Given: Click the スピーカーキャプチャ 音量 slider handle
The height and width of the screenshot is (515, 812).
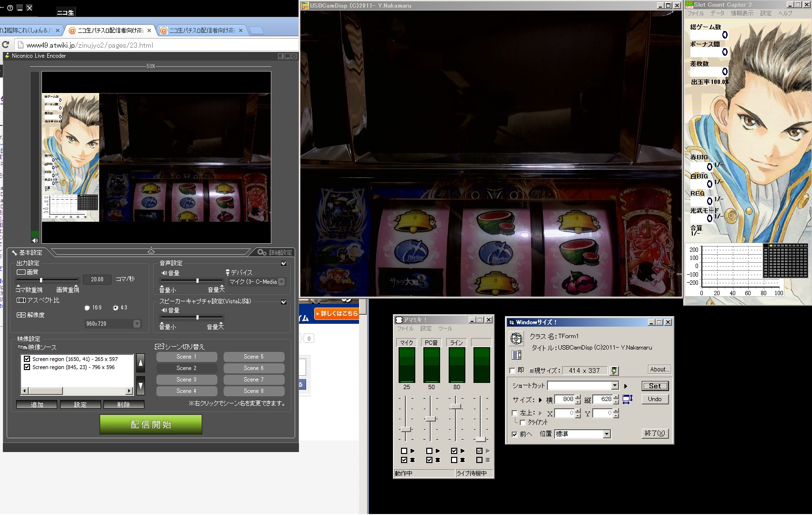Looking at the screenshot, I should [197, 317].
